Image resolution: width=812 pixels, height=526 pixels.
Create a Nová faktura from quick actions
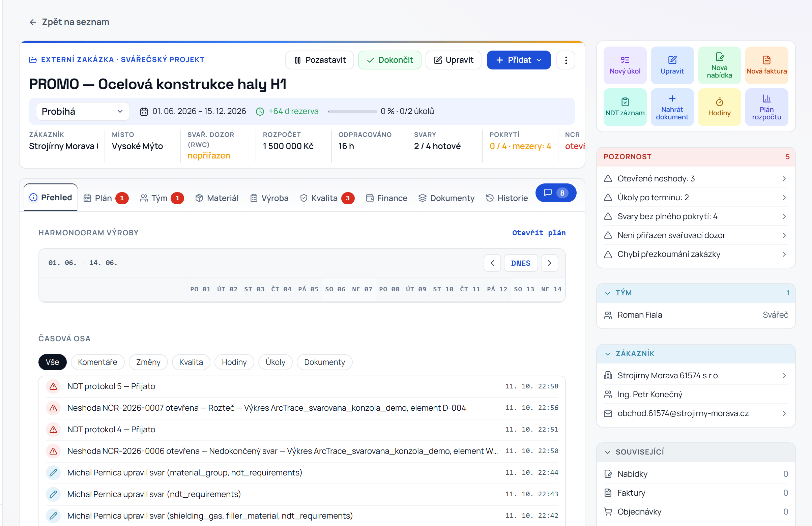(x=766, y=65)
